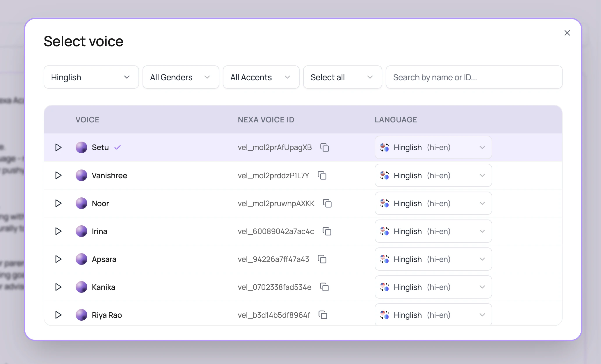Click the Select voice dialog title
The image size is (601, 364).
(x=83, y=41)
